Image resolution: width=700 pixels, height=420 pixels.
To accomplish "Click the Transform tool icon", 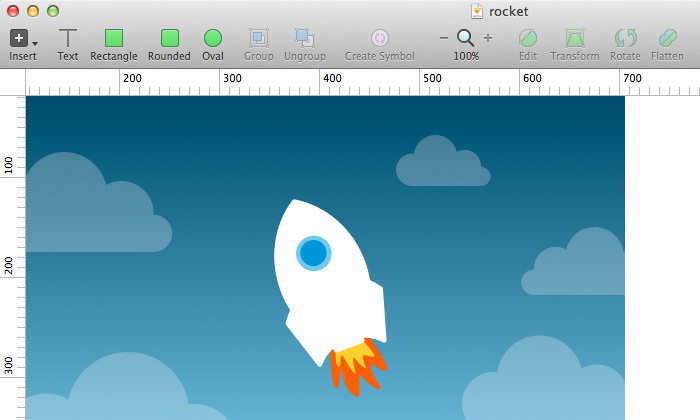I will click(x=574, y=39).
